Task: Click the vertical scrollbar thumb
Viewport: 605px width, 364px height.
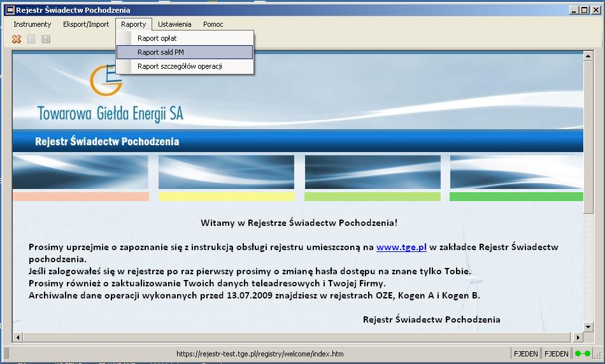Action: pyautogui.click(x=588, y=137)
